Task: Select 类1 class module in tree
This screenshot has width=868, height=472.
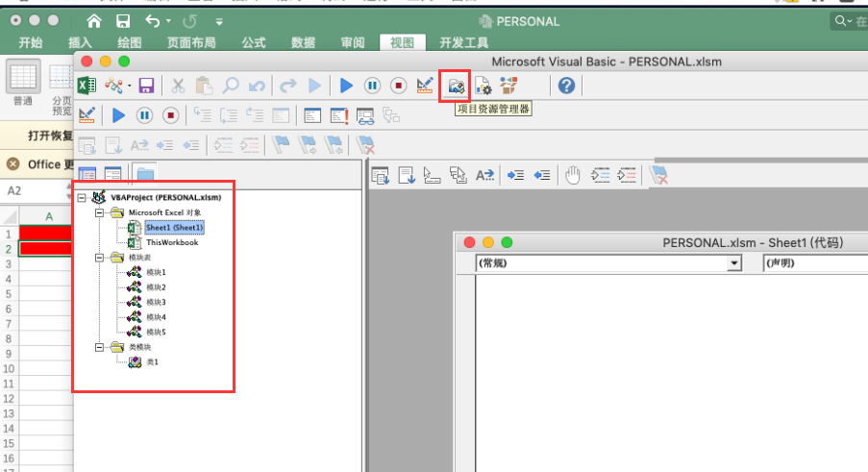Action: pyautogui.click(x=152, y=361)
